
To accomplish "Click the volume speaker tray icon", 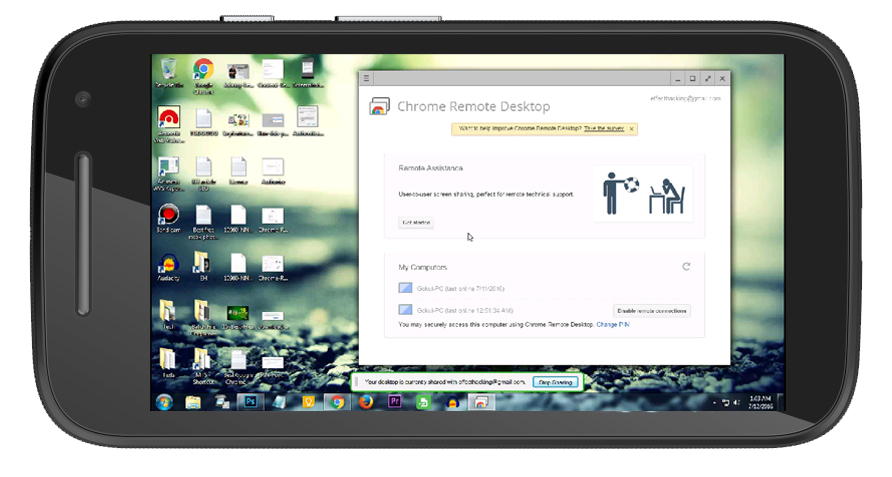I will [736, 402].
